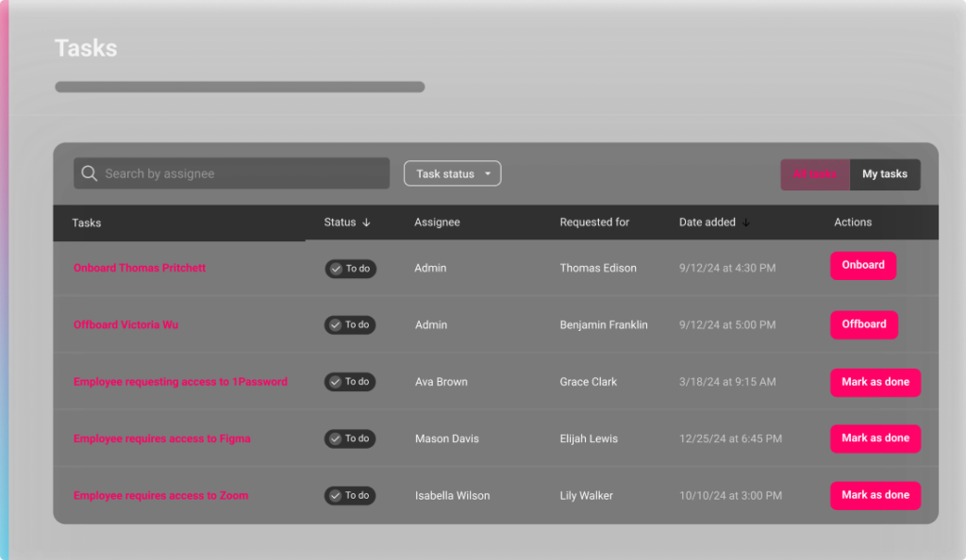Click the Status column sort arrow
The height and width of the screenshot is (560, 966).
tap(366, 222)
